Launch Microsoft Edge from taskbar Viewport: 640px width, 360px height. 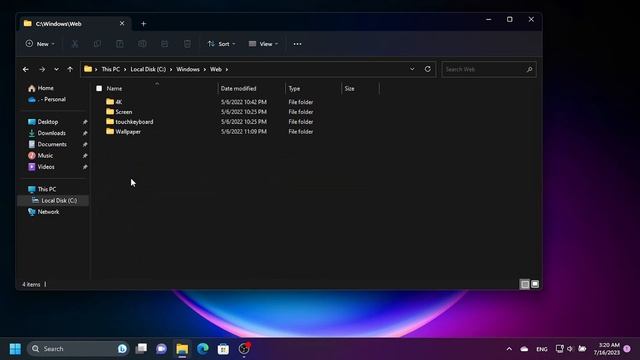coord(203,349)
